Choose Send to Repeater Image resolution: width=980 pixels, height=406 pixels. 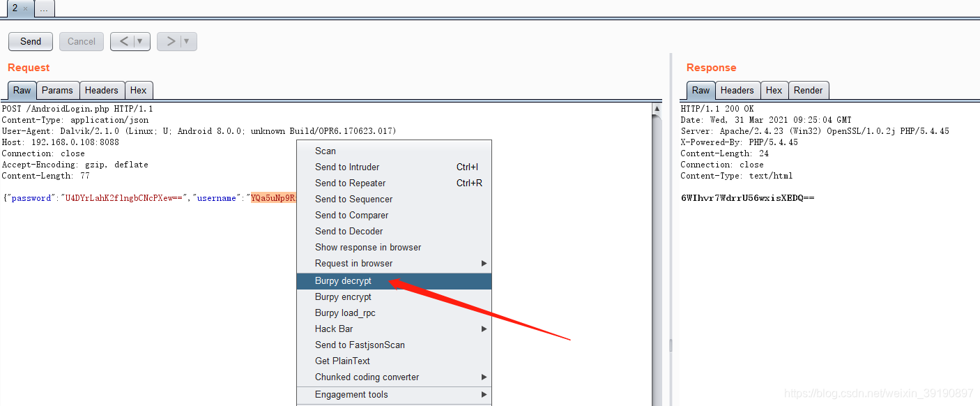394,183
